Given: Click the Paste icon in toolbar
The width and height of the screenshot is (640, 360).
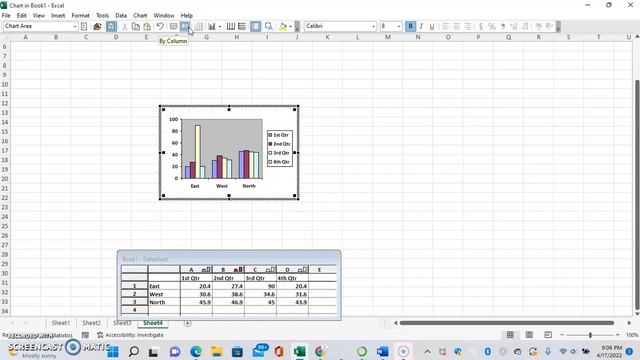Looking at the screenshot, I should [x=147, y=26].
